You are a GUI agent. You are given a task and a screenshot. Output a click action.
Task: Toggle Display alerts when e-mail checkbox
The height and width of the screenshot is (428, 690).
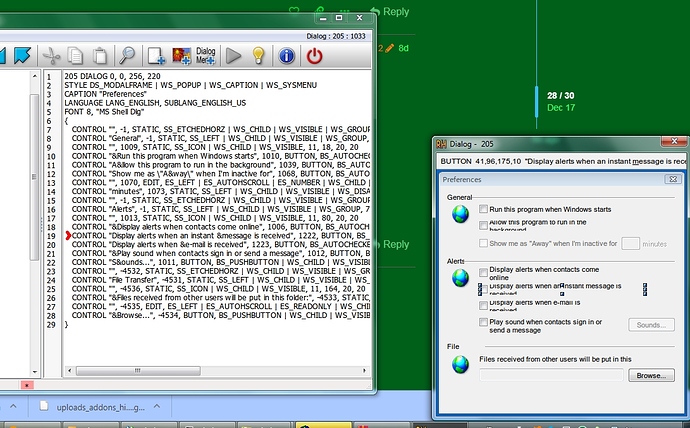pos(483,305)
